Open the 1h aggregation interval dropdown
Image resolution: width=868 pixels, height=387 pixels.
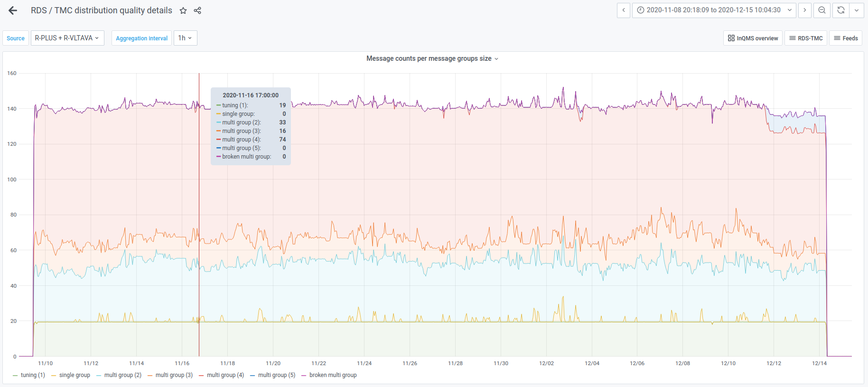[186, 38]
